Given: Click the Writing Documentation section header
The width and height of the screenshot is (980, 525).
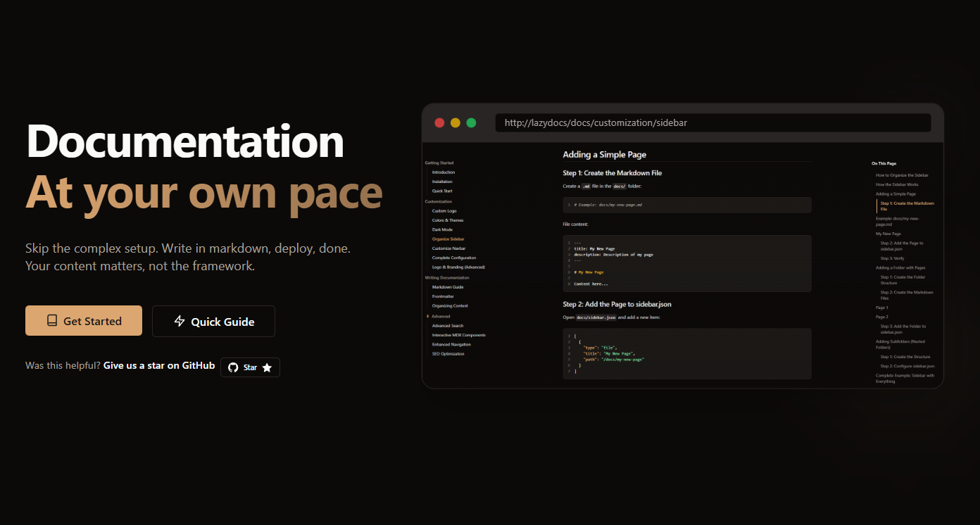Looking at the screenshot, I should click(446, 278).
